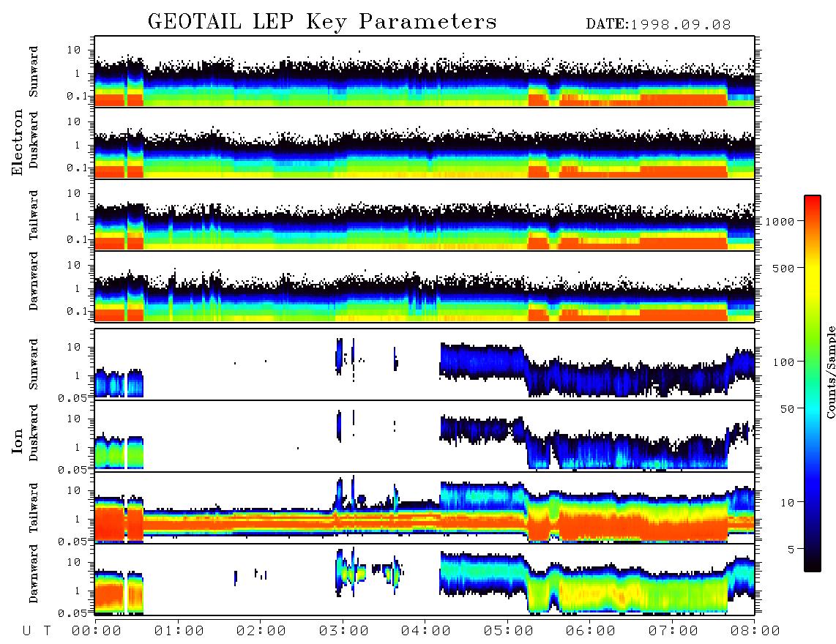
Task: Click the '02:00' time tick label
Action: click(261, 631)
